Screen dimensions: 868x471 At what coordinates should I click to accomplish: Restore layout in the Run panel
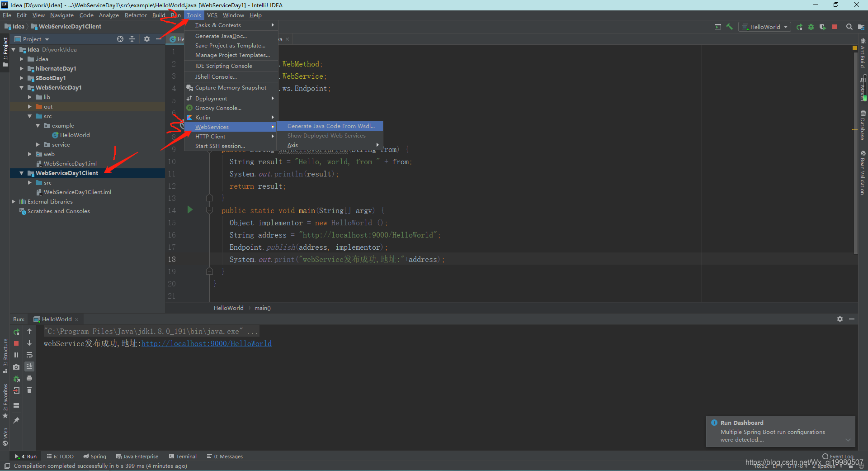pyautogui.click(x=16, y=405)
